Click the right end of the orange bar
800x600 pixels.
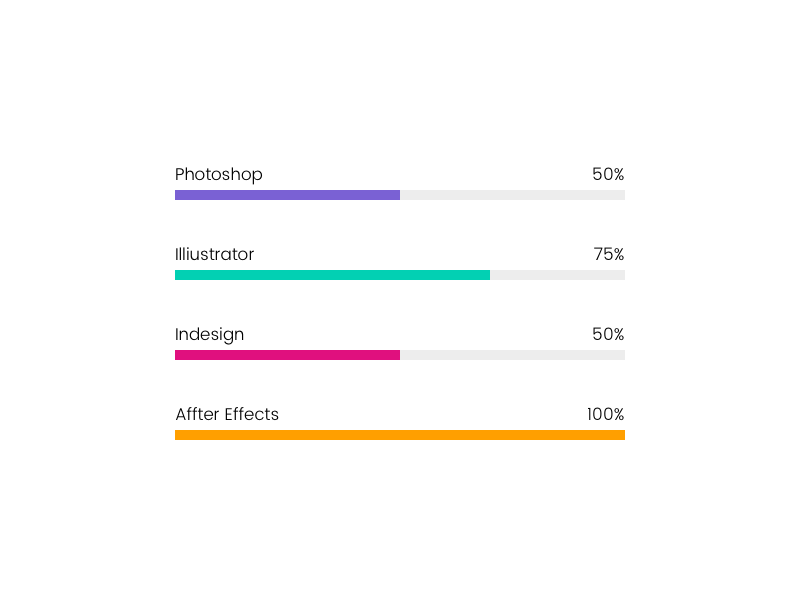(622, 435)
